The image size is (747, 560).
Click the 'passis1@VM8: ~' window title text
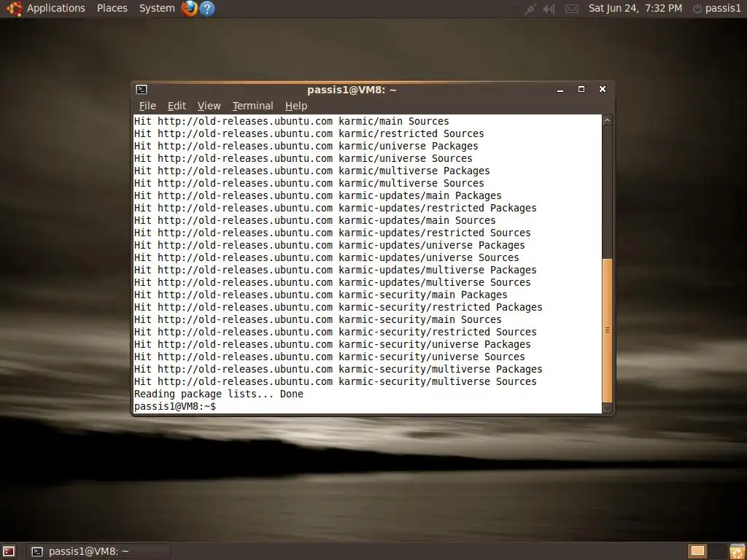352,90
